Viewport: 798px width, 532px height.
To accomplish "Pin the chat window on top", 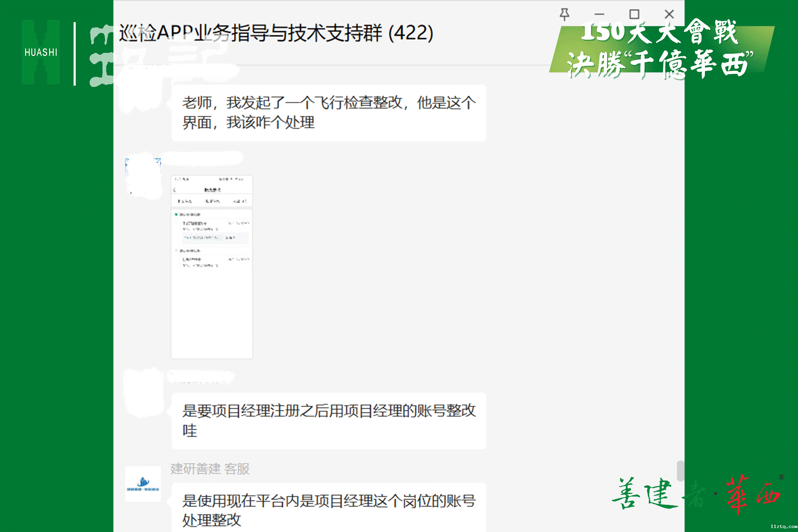I will [564, 14].
